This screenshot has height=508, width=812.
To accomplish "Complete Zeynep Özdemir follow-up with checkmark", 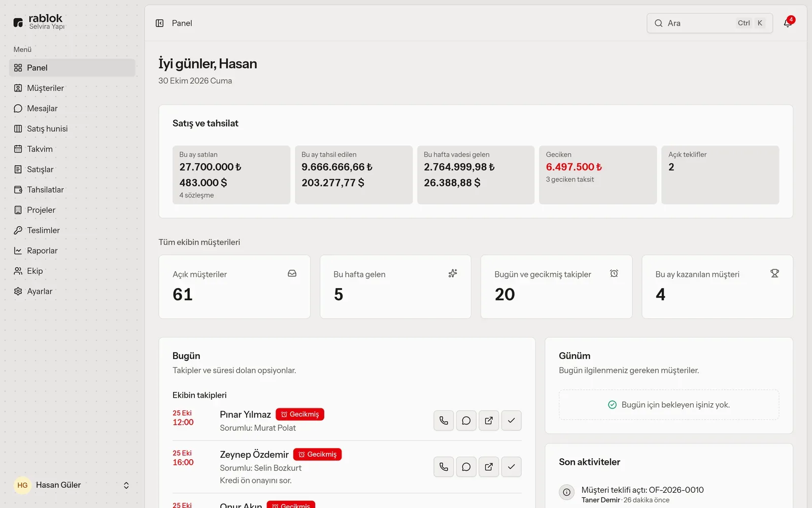I will (511, 467).
